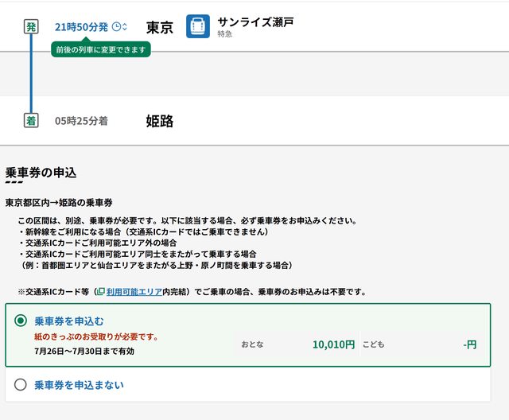The image size is (509, 420).
Task: Click the 7月26日～7月30日まで有効 validity text
Action: (x=84, y=351)
